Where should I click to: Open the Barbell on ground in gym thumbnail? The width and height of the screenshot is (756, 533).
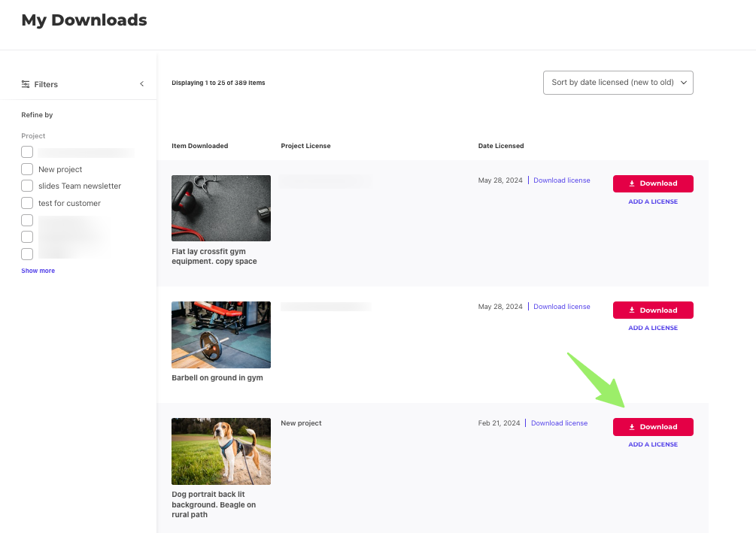[220, 335]
